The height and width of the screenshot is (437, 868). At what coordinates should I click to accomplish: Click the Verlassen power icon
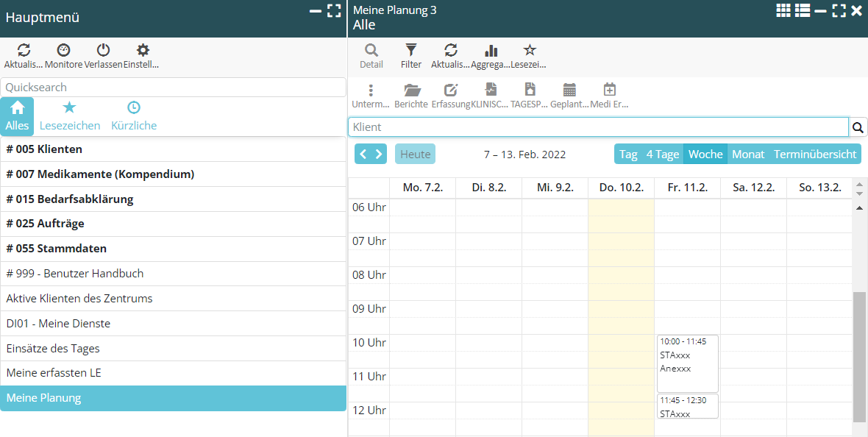(103, 51)
